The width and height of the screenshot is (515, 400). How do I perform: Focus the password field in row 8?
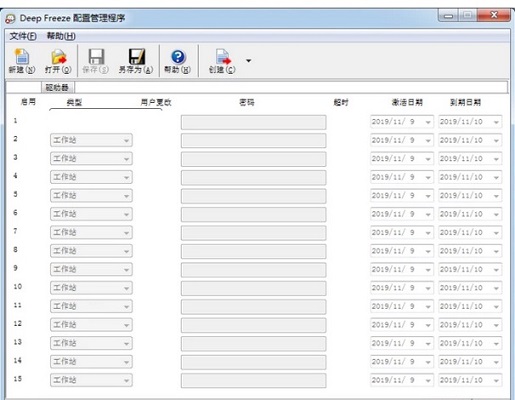point(253,251)
